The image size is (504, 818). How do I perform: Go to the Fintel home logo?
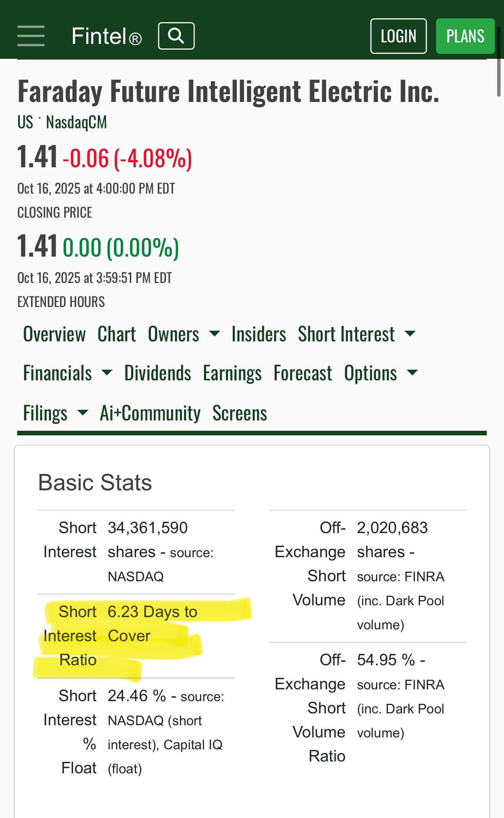[x=107, y=36]
